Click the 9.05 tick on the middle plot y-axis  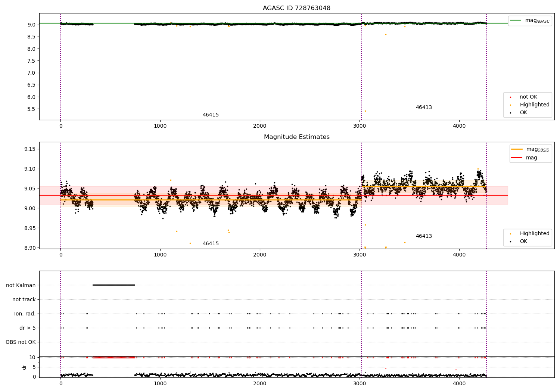pyautogui.click(x=30, y=189)
